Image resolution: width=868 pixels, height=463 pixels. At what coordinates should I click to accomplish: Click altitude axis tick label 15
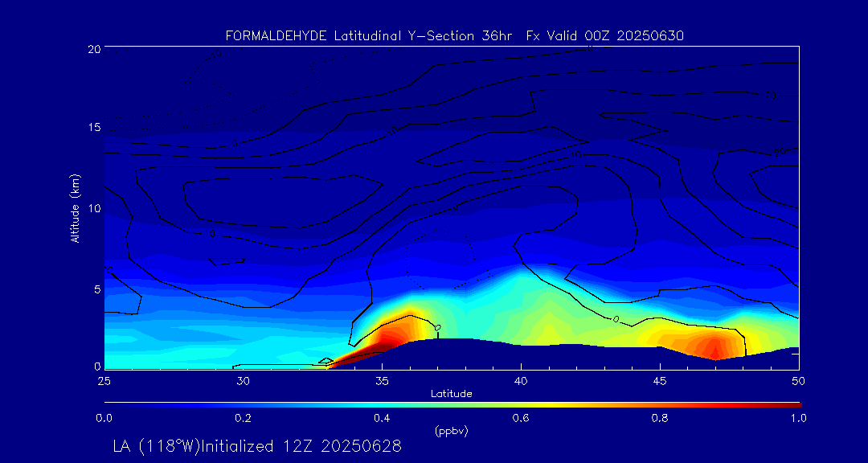pyautogui.click(x=94, y=128)
